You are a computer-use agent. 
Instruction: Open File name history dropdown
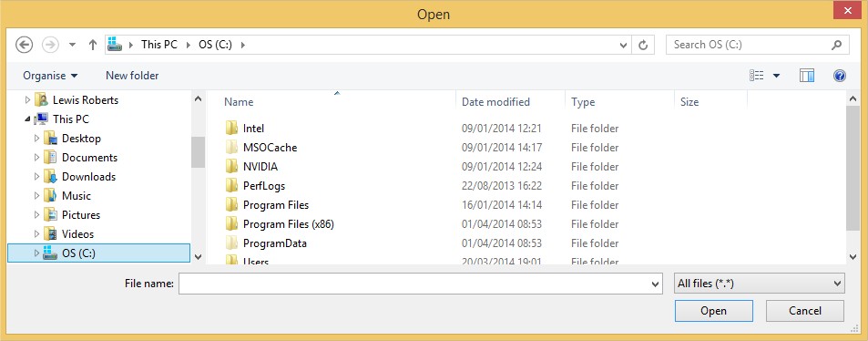coord(656,284)
